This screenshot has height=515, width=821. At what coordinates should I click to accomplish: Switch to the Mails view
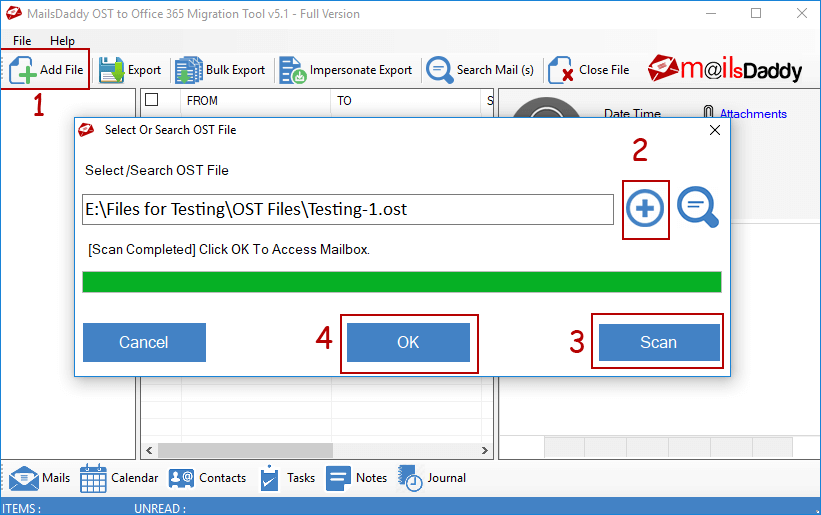tap(39, 478)
